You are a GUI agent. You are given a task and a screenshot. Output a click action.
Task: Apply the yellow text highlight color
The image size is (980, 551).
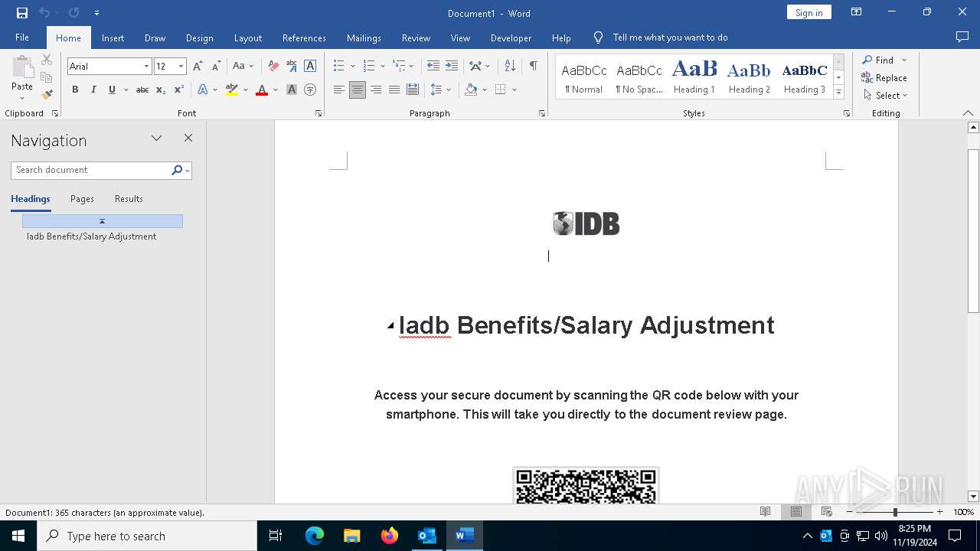coord(232,90)
